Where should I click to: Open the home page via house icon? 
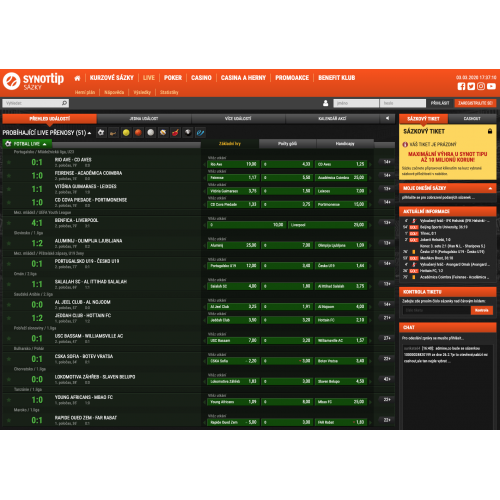click(x=77, y=78)
